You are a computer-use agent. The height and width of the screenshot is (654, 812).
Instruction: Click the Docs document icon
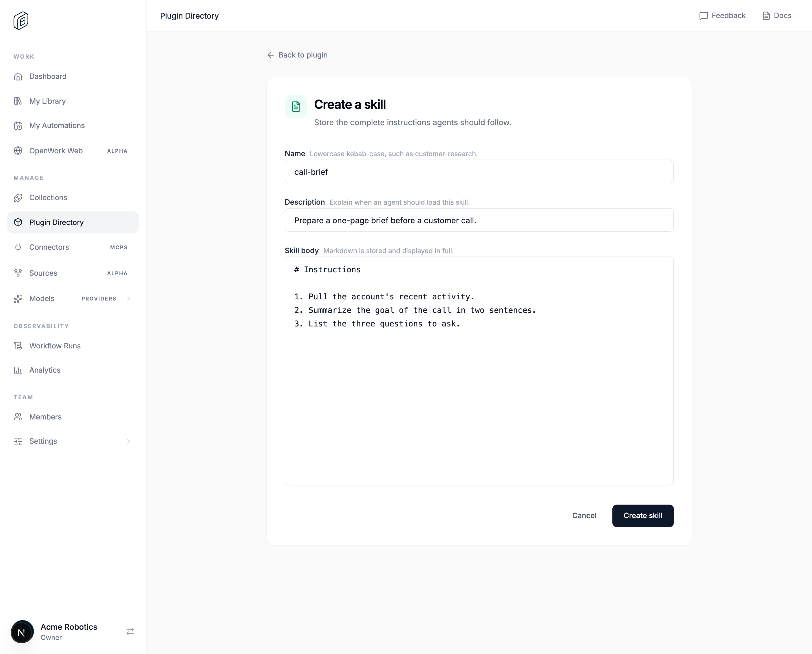coord(766,16)
